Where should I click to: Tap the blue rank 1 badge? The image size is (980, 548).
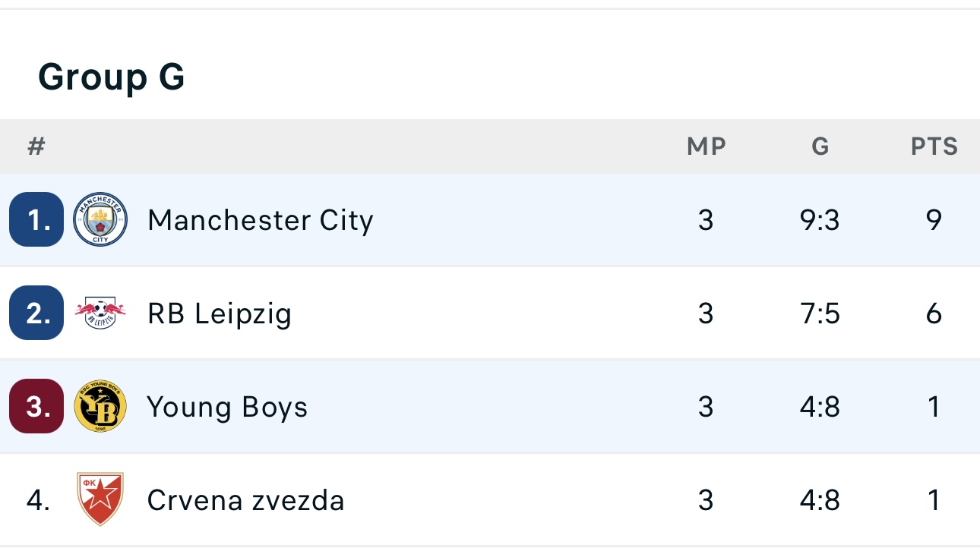point(36,220)
